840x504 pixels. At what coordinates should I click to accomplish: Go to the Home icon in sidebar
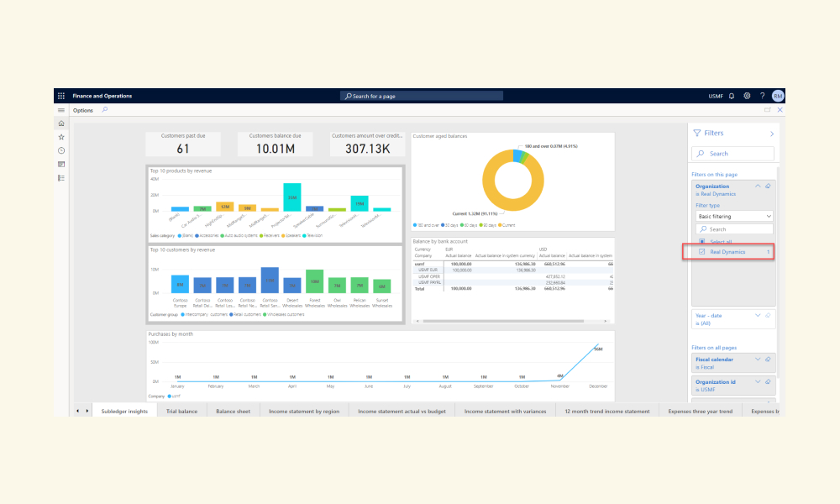pos(61,123)
